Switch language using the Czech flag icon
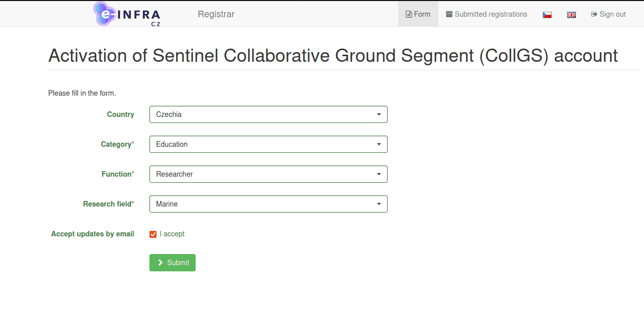Viewport: 644px width, 328px height. point(547,15)
